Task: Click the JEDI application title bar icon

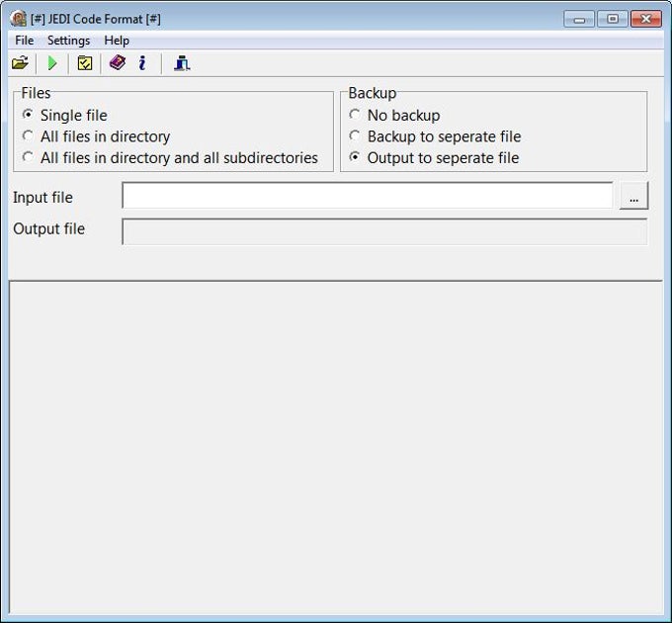Action: pyautogui.click(x=18, y=19)
